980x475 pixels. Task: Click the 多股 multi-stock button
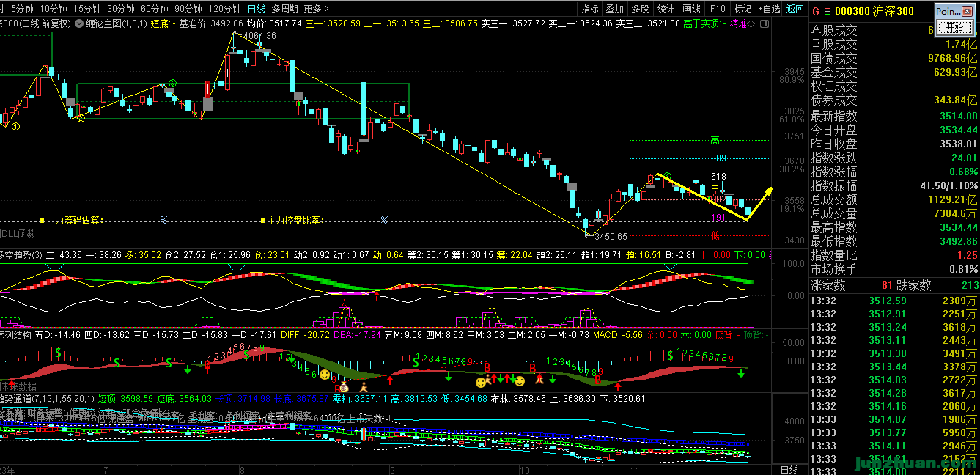click(x=640, y=9)
